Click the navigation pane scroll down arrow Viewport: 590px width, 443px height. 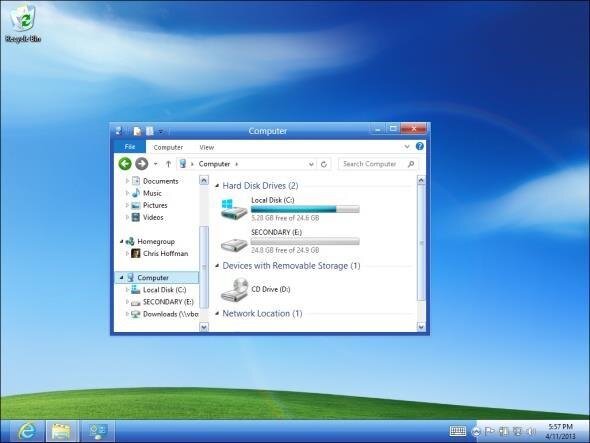tap(204, 327)
